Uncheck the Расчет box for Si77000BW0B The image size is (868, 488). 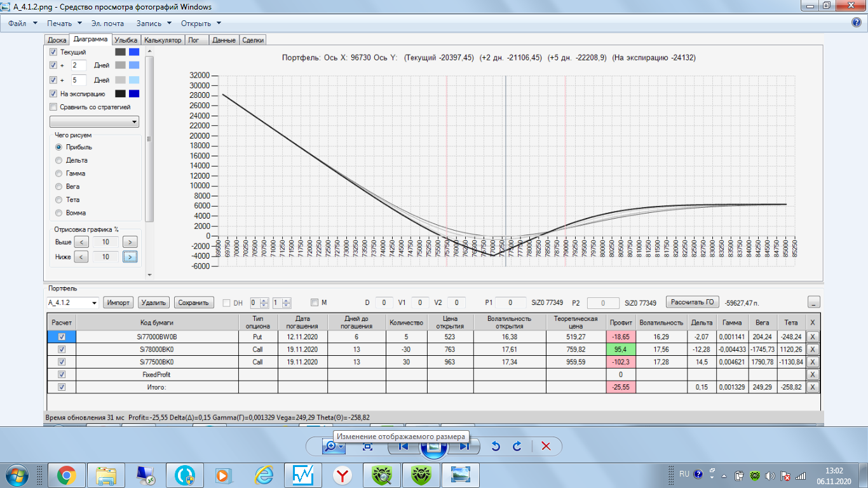(62, 337)
